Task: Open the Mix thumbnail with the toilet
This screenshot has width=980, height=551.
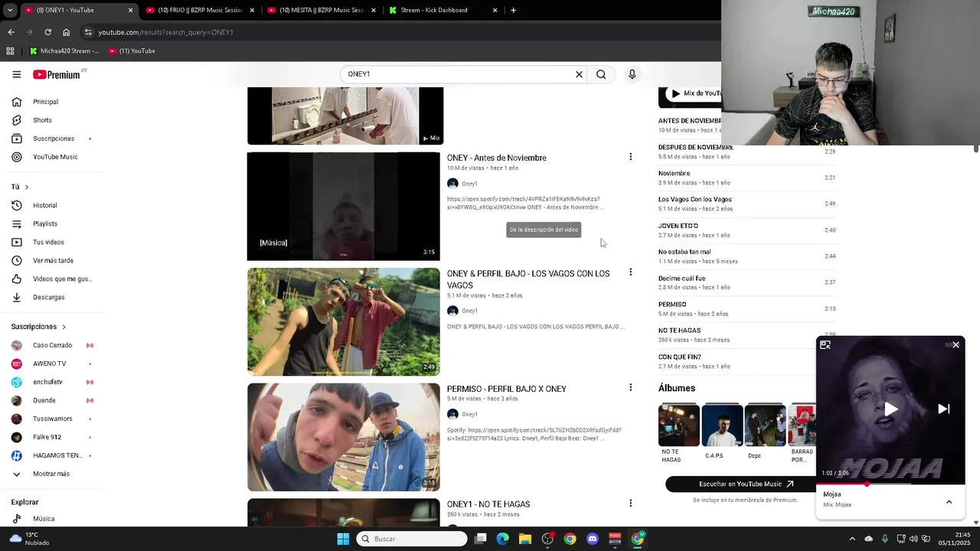Action: click(x=345, y=116)
